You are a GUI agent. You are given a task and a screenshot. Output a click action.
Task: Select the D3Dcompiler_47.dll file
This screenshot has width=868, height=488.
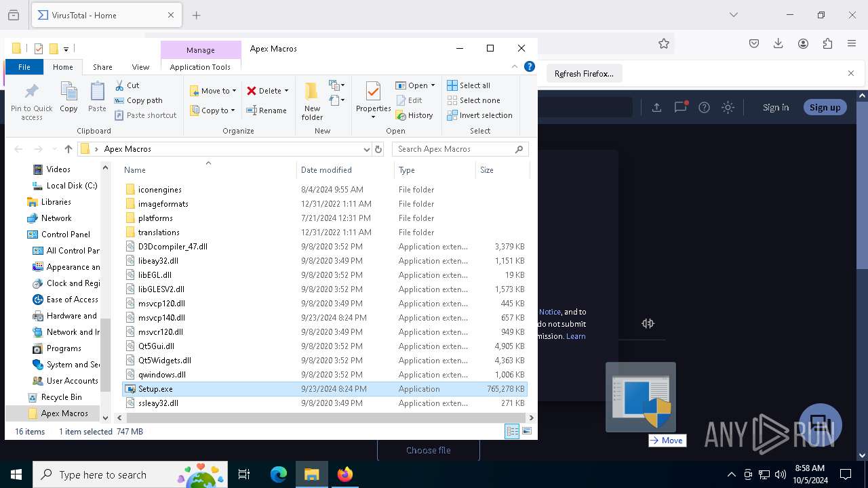[x=173, y=247]
